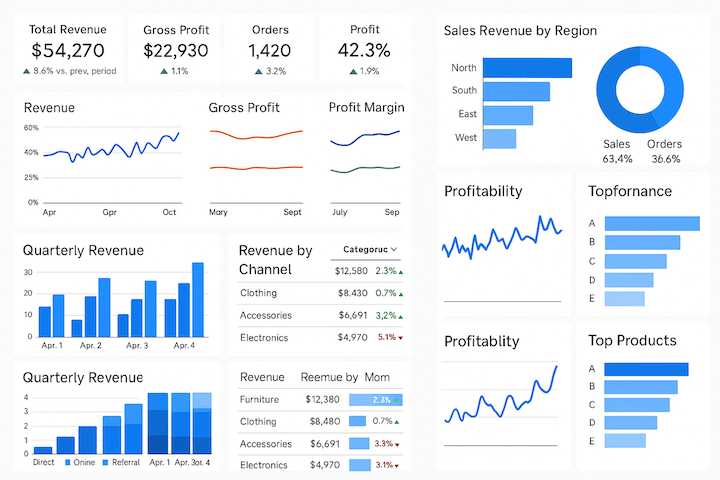Select the Gross Profit $22,930 card
The width and height of the screenshot is (720, 480).
(x=175, y=48)
